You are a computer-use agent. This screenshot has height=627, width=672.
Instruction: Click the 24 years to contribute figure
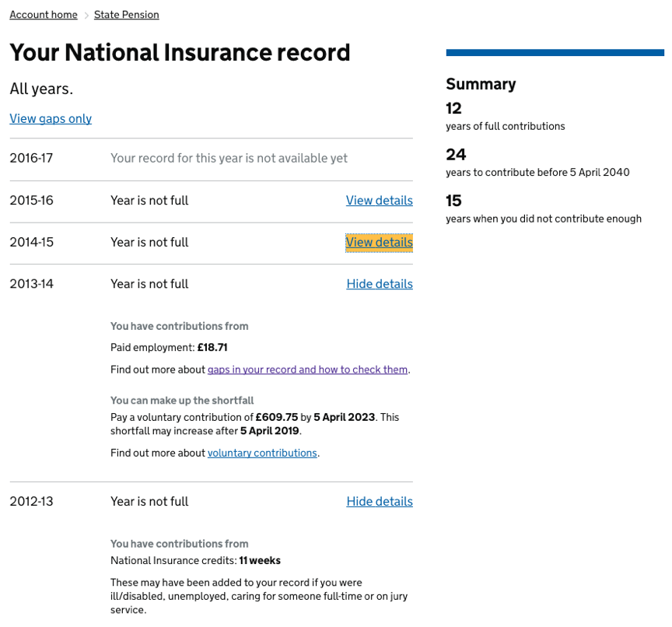456,155
